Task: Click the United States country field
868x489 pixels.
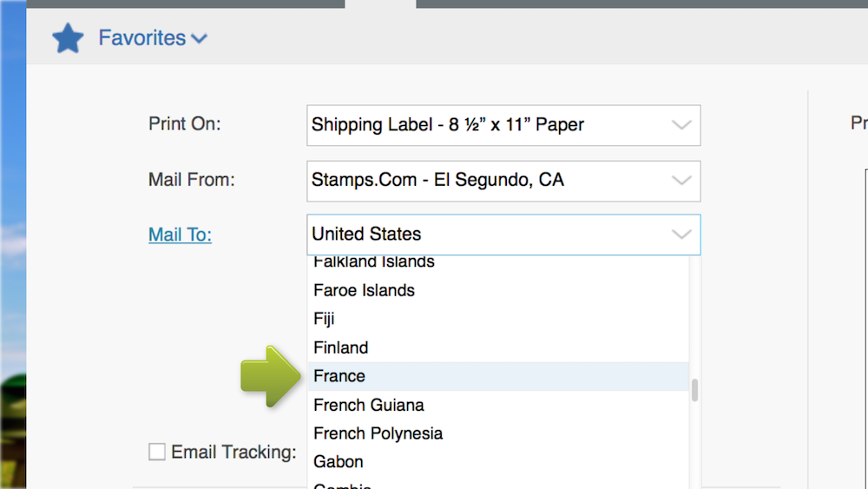Action: click(486, 235)
